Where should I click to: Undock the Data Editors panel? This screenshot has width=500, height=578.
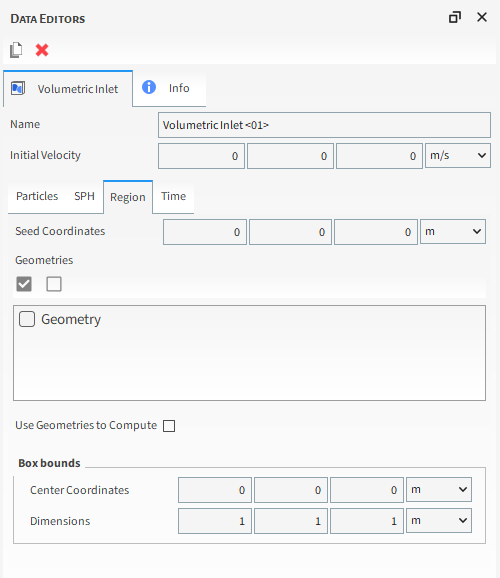pyautogui.click(x=455, y=17)
